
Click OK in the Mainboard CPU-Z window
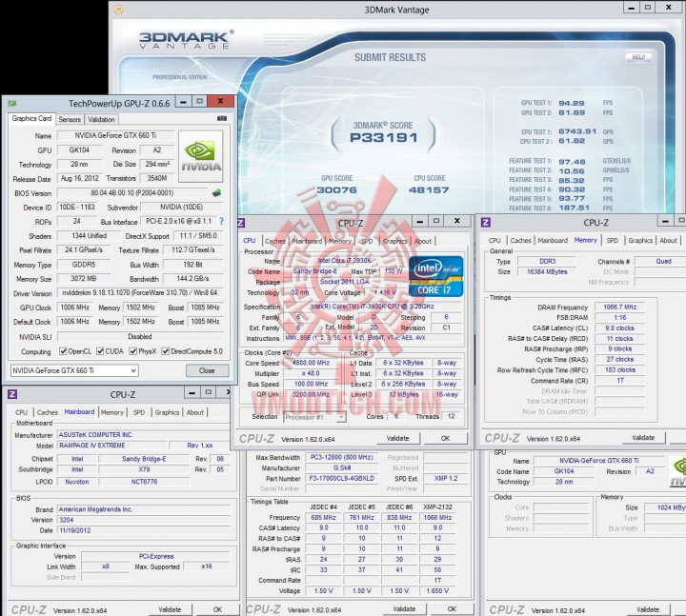point(217,609)
